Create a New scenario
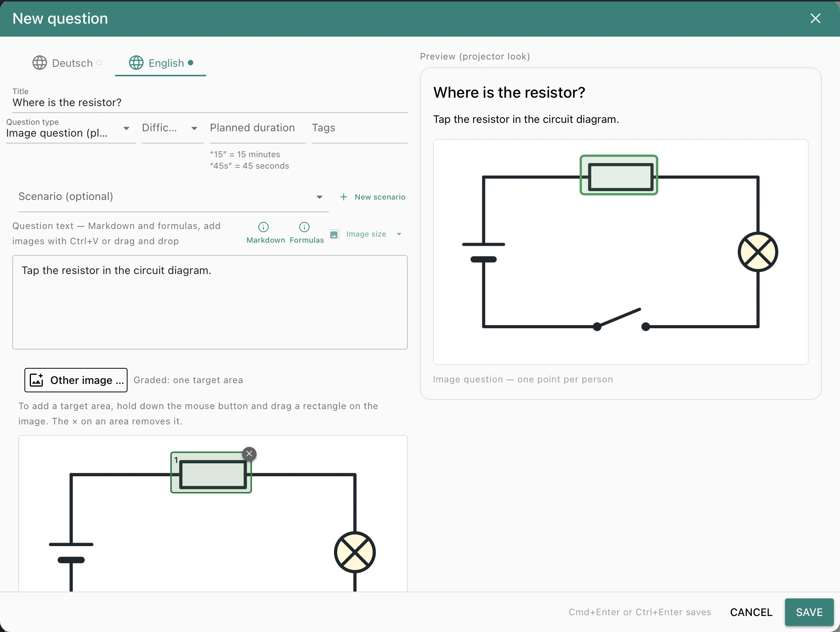 (373, 197)
